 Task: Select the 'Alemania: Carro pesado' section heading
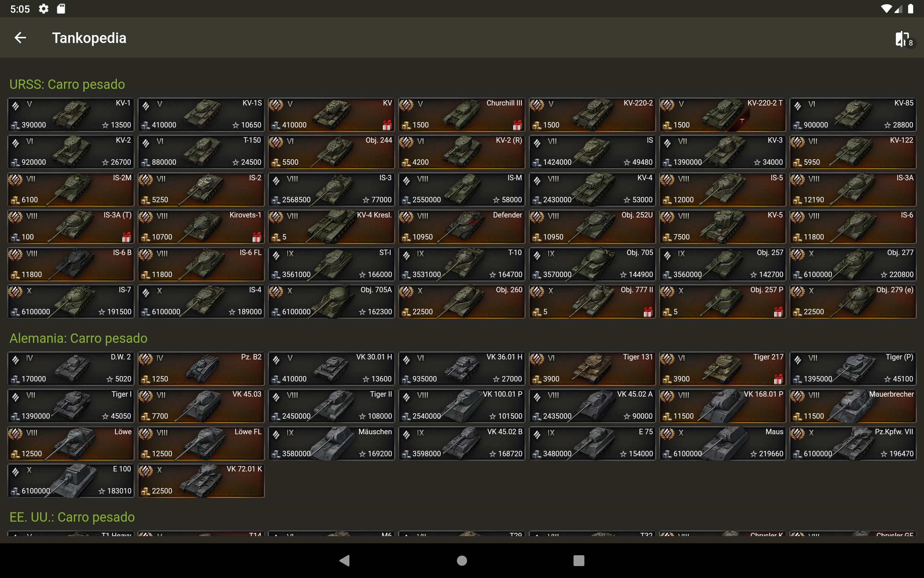pyautogui.click(x=78, y=338)
